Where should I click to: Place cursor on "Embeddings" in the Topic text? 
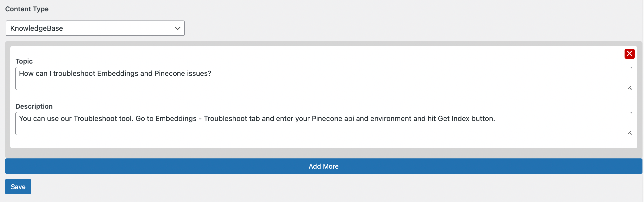coord(118,74)
